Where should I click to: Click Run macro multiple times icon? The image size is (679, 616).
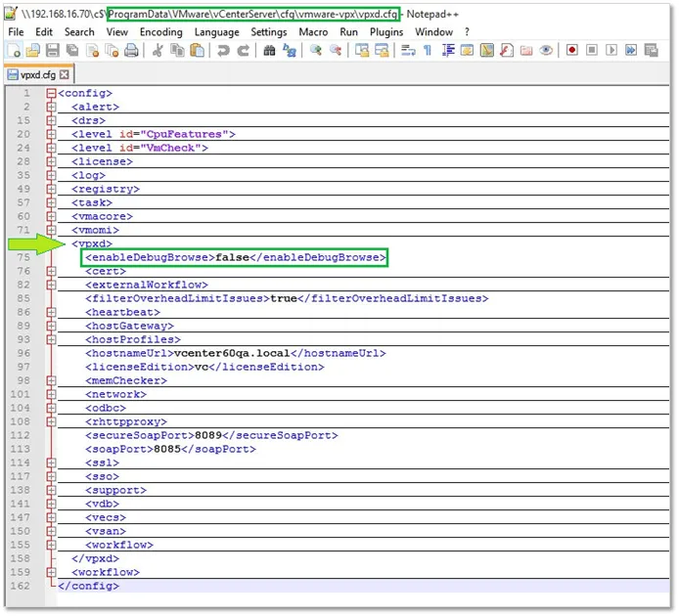click(x=631, y=50)
